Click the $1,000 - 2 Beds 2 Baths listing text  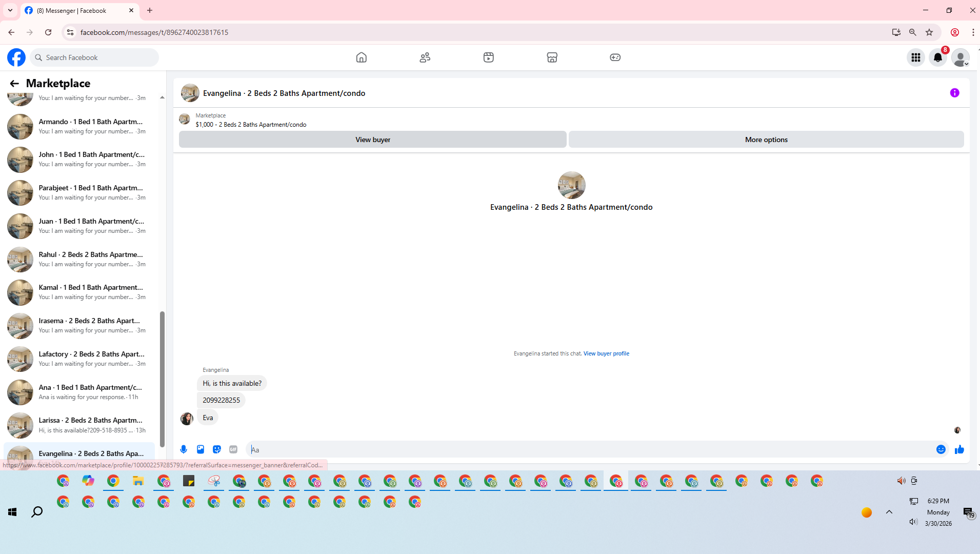(x=251, y=125)
